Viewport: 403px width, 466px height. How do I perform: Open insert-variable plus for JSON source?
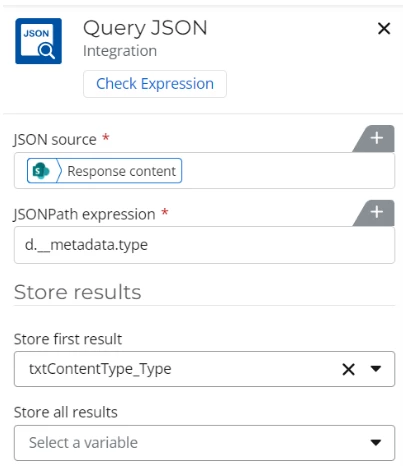click(377, 138)
